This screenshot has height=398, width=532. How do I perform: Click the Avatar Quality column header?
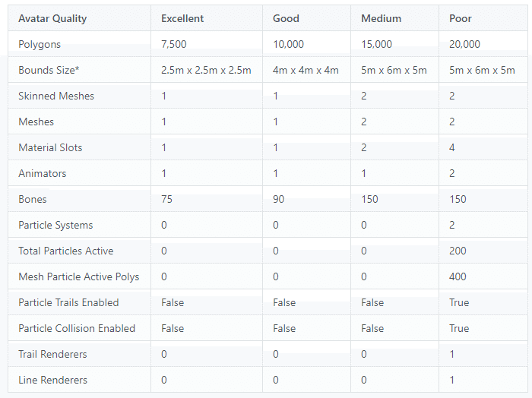(x=52, y=18)
